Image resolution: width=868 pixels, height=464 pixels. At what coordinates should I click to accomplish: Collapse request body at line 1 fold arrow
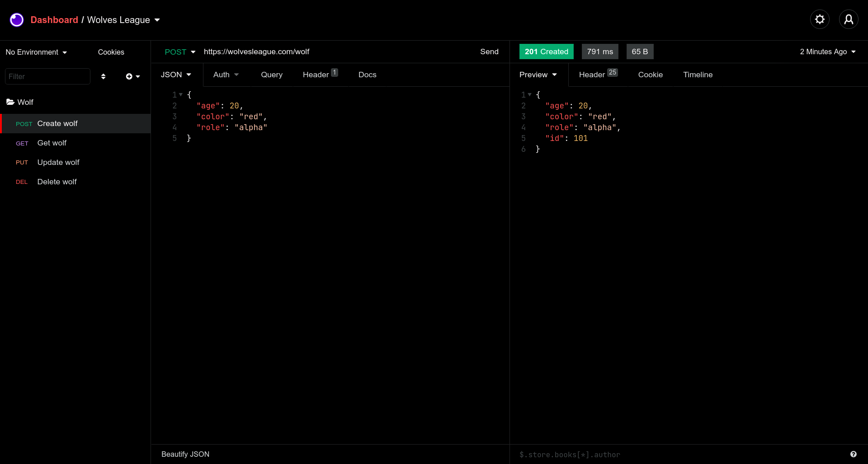(x=181, y=94)
